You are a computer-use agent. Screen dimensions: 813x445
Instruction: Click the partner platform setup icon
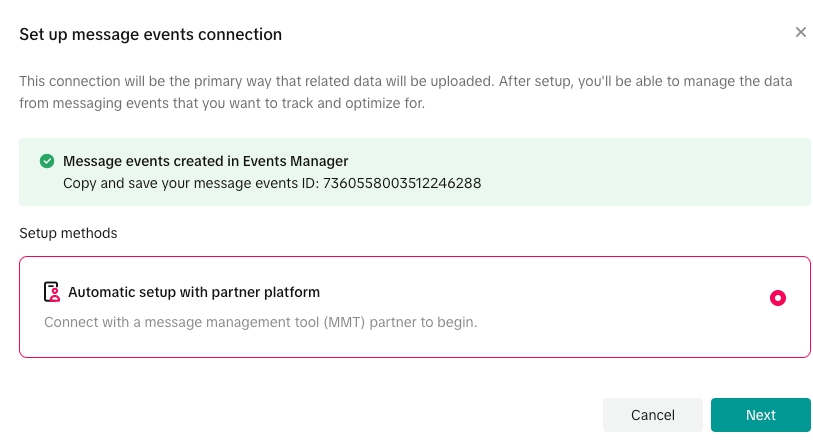tap(52, 292)
